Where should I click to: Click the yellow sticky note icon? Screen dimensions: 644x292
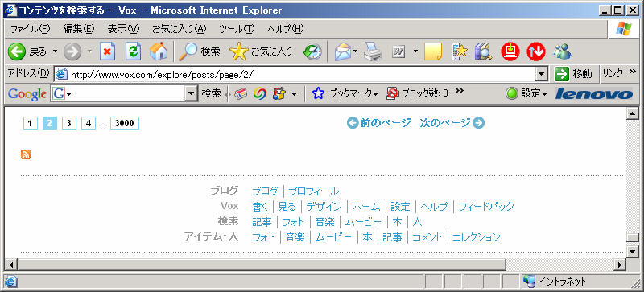click(433, 51)
